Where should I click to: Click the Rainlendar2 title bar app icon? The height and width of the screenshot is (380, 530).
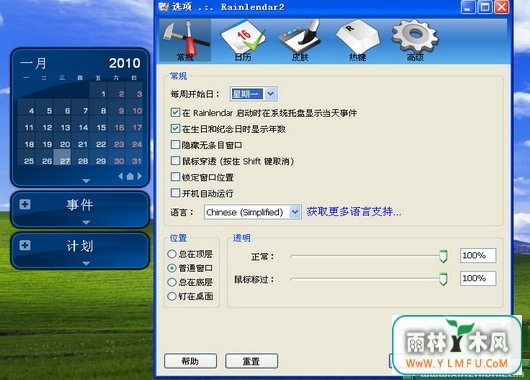164,6
